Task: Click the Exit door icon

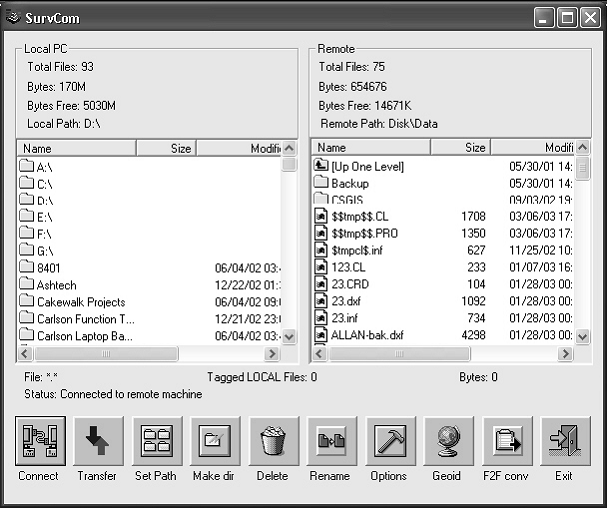Action: point(564,441)
